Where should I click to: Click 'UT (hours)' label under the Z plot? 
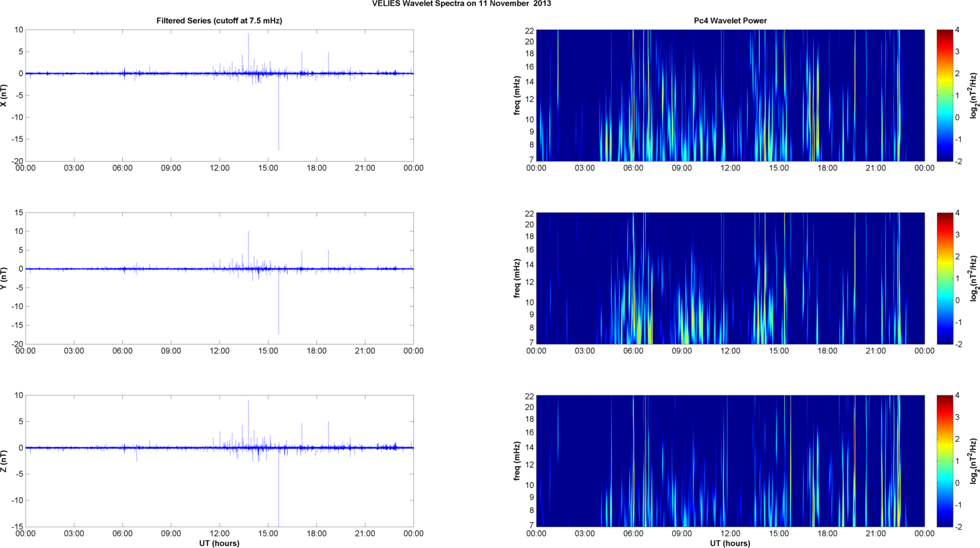click(x=219, y=543)
